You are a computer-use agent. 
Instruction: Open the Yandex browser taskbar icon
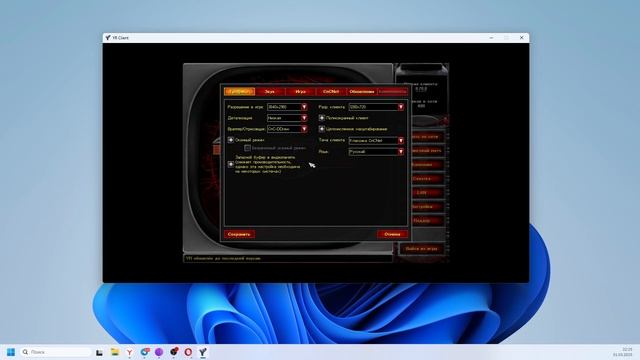(129, 352)
